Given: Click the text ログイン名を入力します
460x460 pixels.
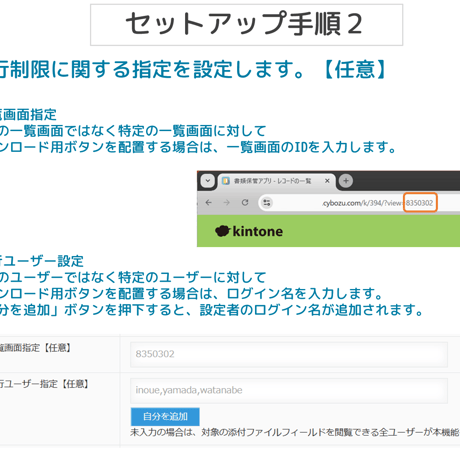Looking at the screenshot, I should pyautogui.click(x=305, y=294).
